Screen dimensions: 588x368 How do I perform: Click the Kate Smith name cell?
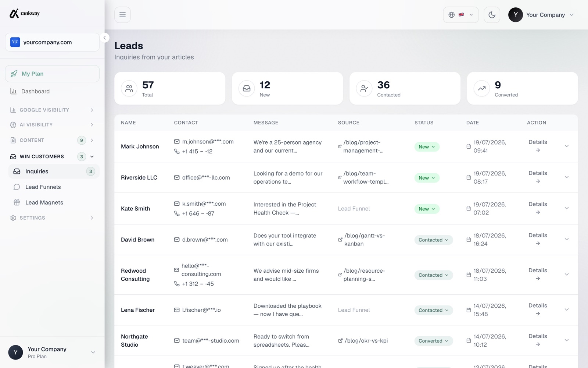135,209
